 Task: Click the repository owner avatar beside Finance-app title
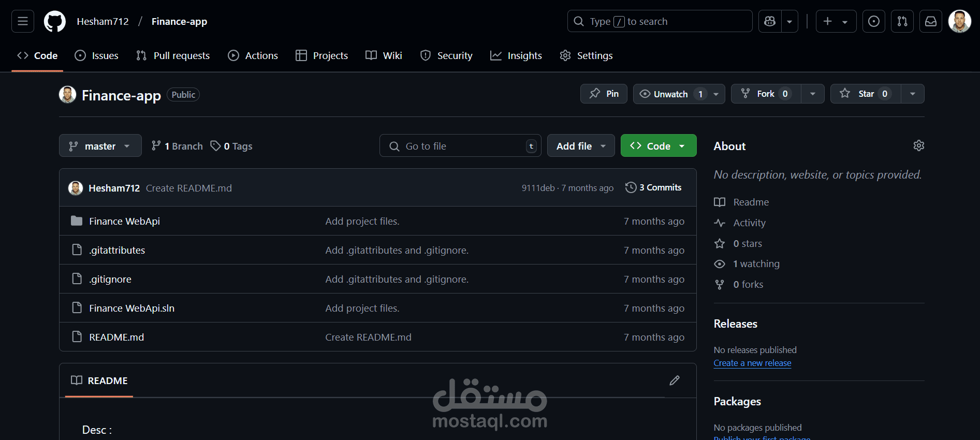click(x=68, y=95)
